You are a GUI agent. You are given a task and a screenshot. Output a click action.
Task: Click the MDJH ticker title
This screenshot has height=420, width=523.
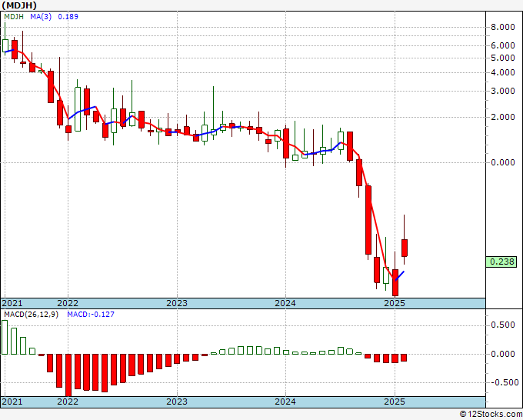[x=19, y=5]
